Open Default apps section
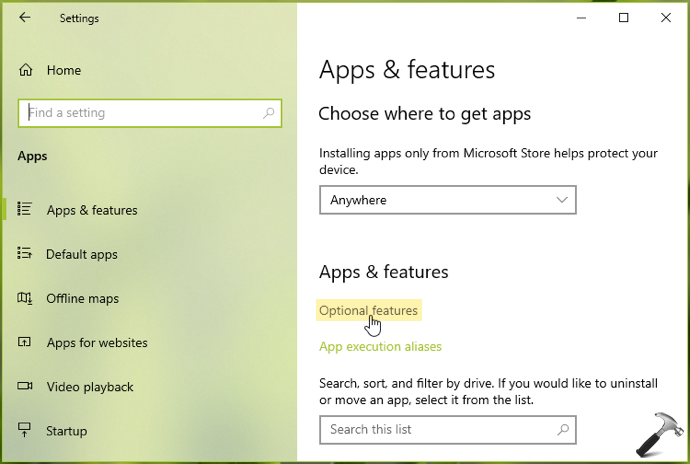Screen dimensions: 690x464 pyautogui.click(x=82, y=254)
